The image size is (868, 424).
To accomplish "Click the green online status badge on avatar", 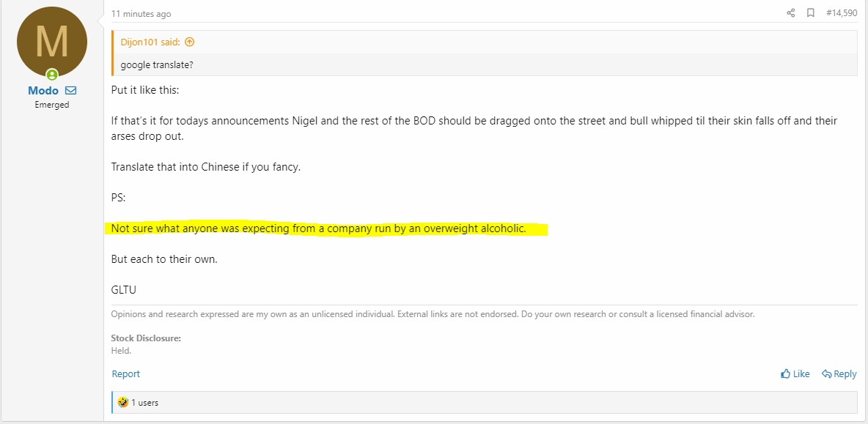I will coord(52,75).
